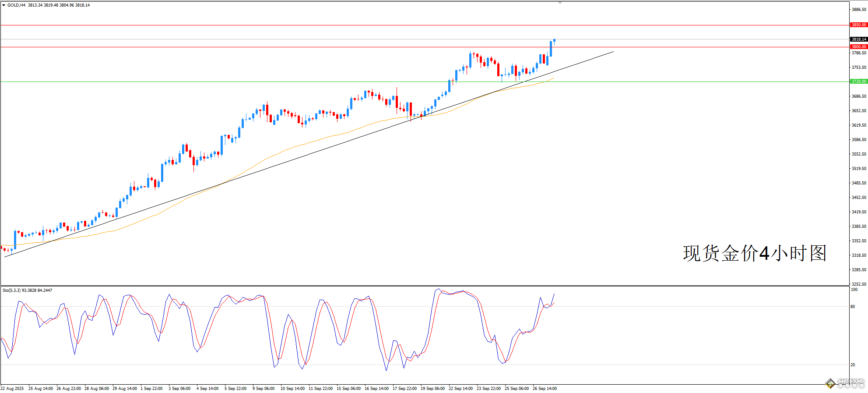Click the latest blue candlestick near 3818
Image resolution: width=868 pixels, height=393 pixels.
pos(554,41)
